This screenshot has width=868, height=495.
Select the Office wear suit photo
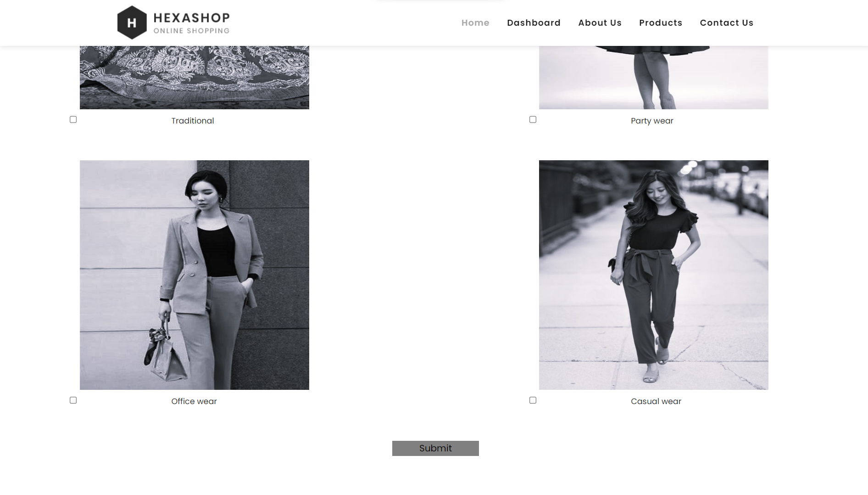coord(195,275)
